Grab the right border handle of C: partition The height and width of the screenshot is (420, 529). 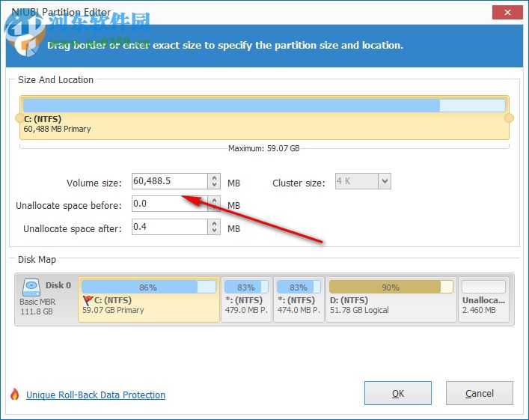point(509,118)
